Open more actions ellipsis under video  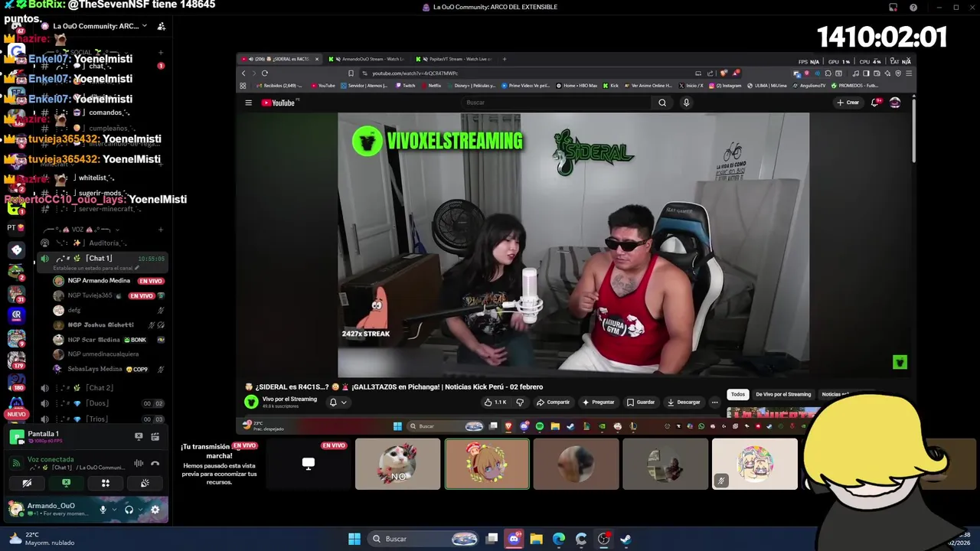click(715, 402)
